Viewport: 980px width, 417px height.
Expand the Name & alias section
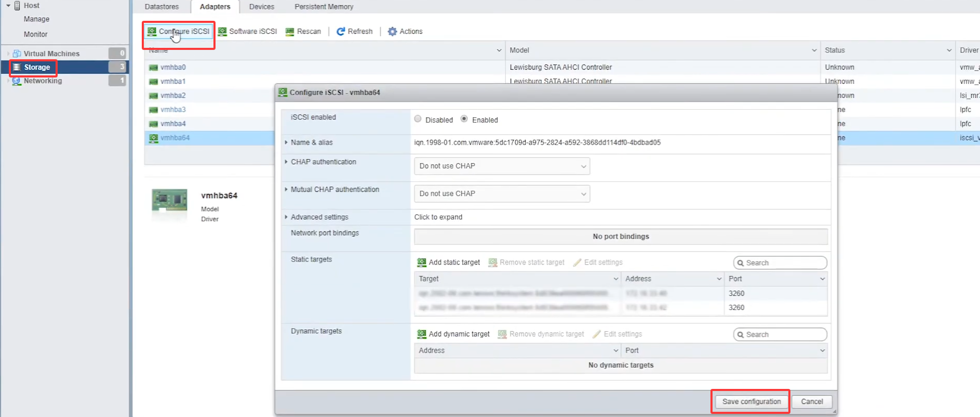coord(286,142)
